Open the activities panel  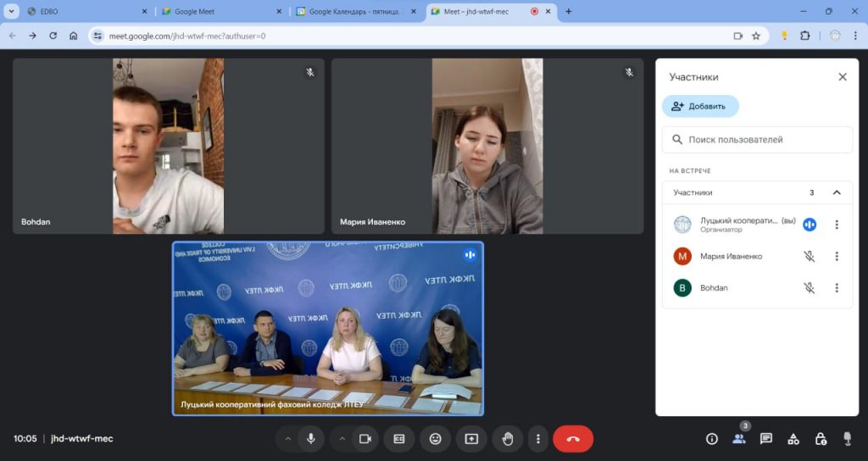pyautogui.click(x=793, y=439)
